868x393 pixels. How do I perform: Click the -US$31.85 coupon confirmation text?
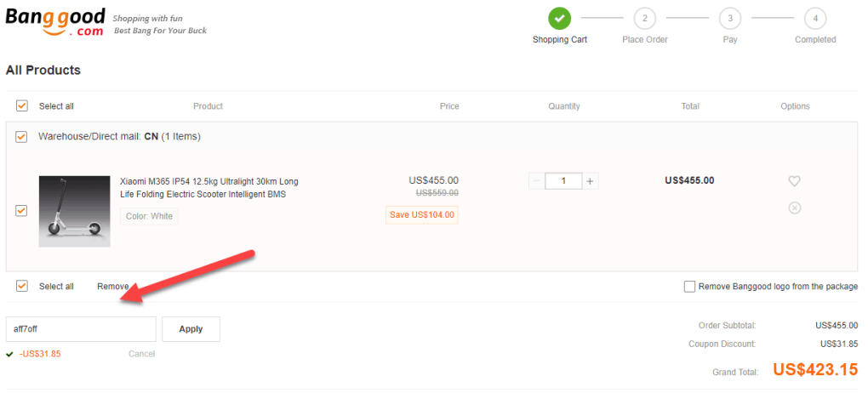[x=40, y=354]
